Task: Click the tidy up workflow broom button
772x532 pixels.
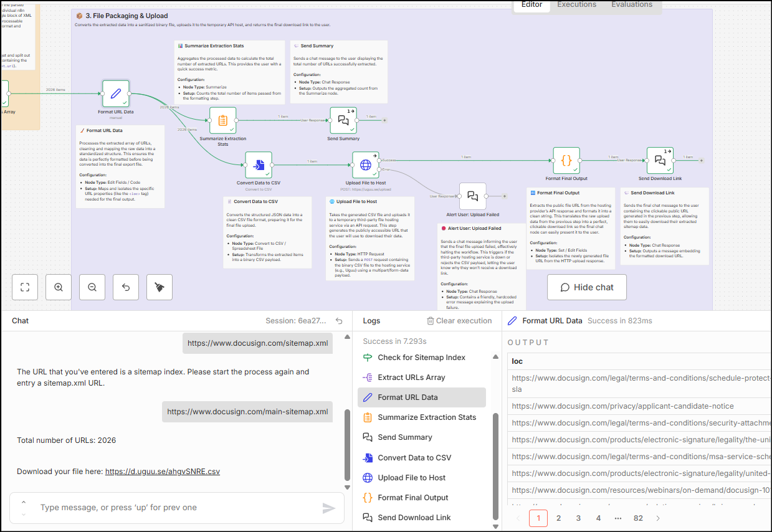Action: pyautogui.click(x=160, y=287)
